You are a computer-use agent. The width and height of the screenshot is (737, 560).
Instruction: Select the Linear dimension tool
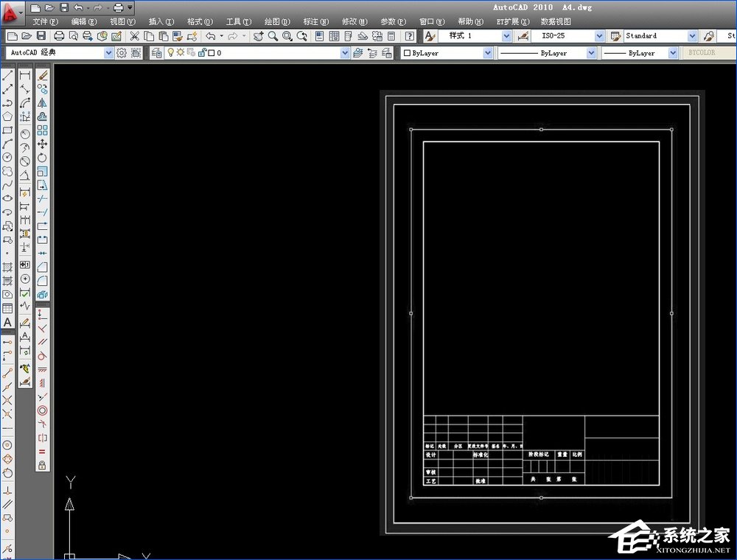pyautogui.click(x=25, y=75)
